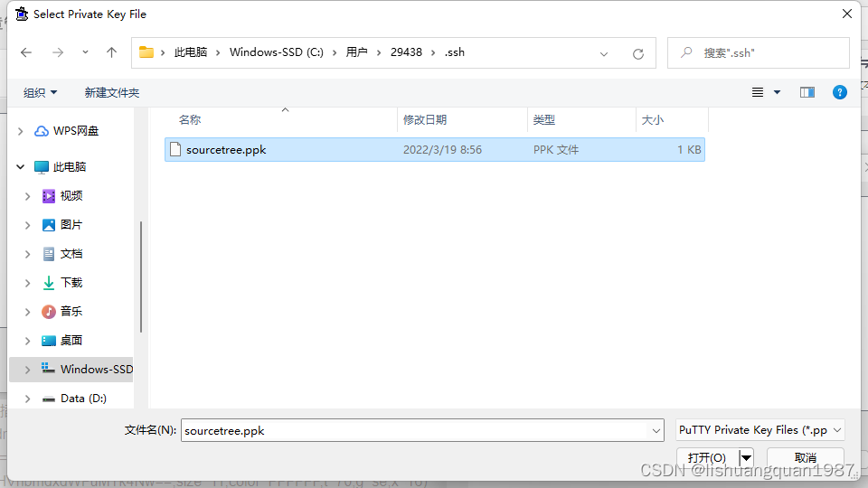Expand Windows-SSD drive node

[x=28, y=370]
